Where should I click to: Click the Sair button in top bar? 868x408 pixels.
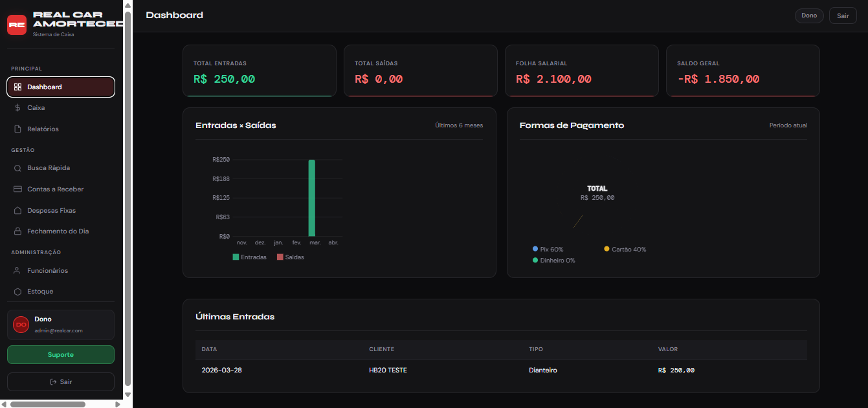843,16
